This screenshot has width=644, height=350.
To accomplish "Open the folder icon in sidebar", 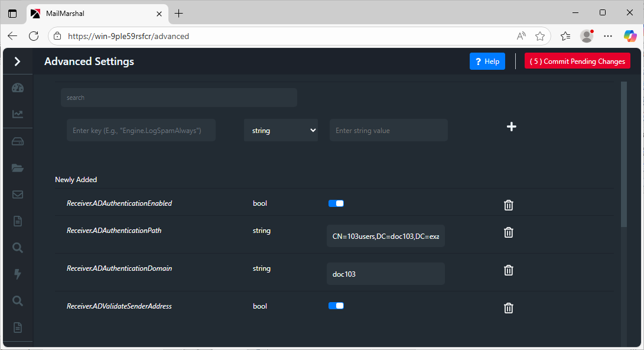I will (x=18, y=168).
